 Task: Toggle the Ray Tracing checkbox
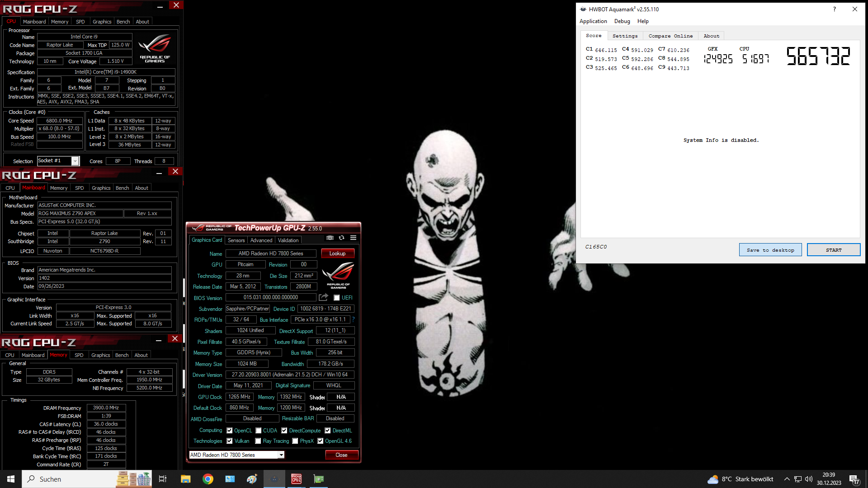pyautogui.click(x=258, y=441)
